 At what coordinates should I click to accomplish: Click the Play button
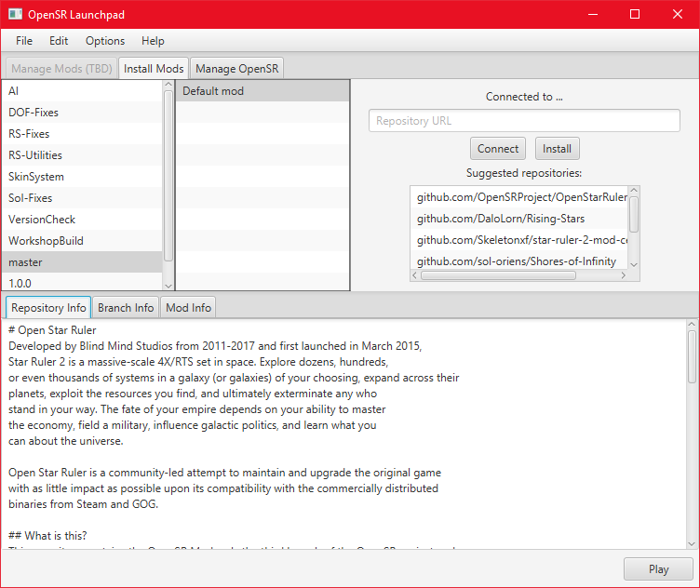(x=658, y=568)
